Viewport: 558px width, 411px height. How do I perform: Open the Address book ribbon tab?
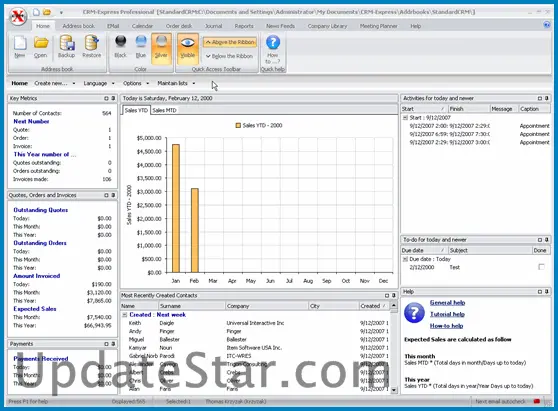point(79,26)
